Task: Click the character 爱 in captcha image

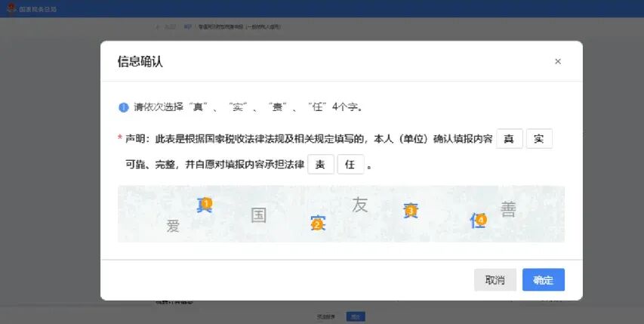Action: pyautogui.click(x=173, y=226)
